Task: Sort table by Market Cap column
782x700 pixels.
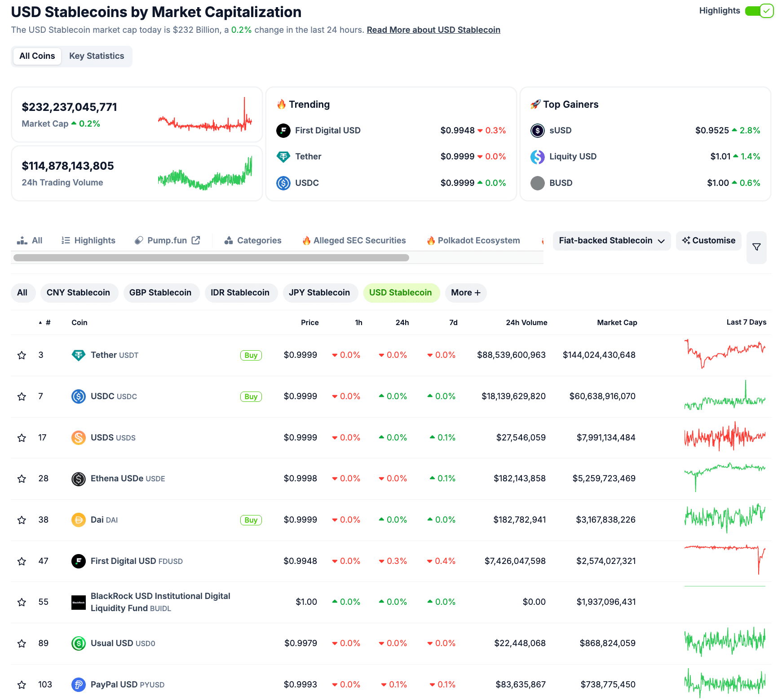Action: 617,323
